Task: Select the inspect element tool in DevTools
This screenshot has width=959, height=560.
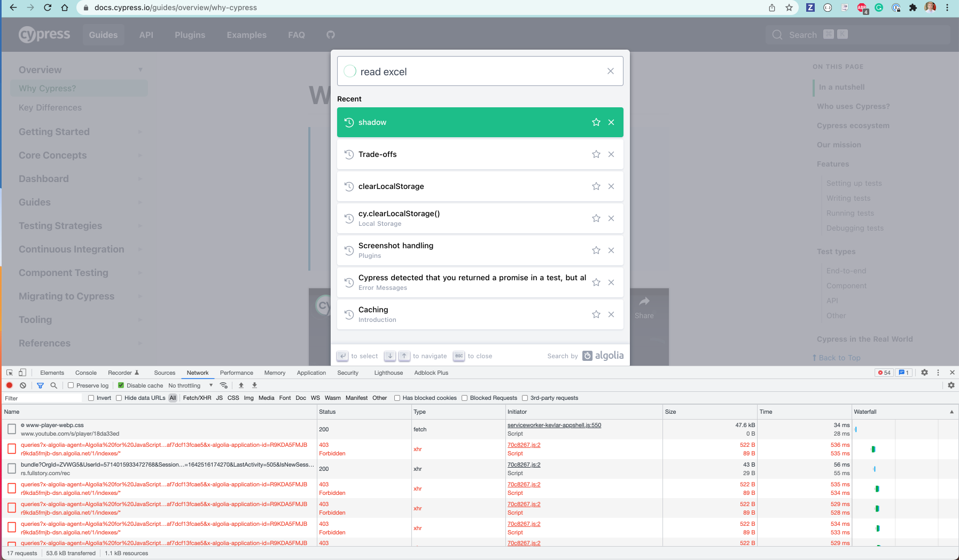Action: tap(9, 373)
